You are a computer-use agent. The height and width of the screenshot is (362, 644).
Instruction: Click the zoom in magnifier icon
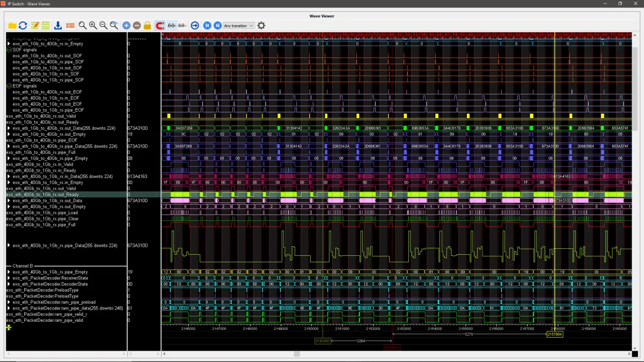tap(93, 25)
